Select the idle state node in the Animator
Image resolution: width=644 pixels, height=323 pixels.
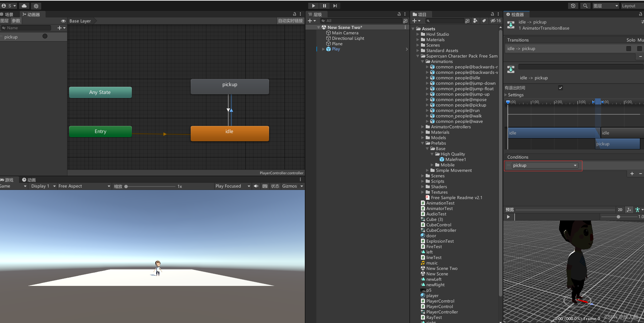tap(229, 133)
